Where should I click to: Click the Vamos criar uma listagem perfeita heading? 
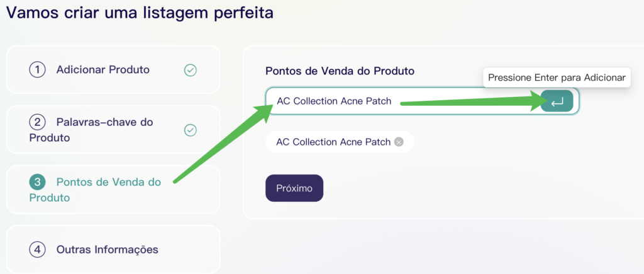coord(140,13)
